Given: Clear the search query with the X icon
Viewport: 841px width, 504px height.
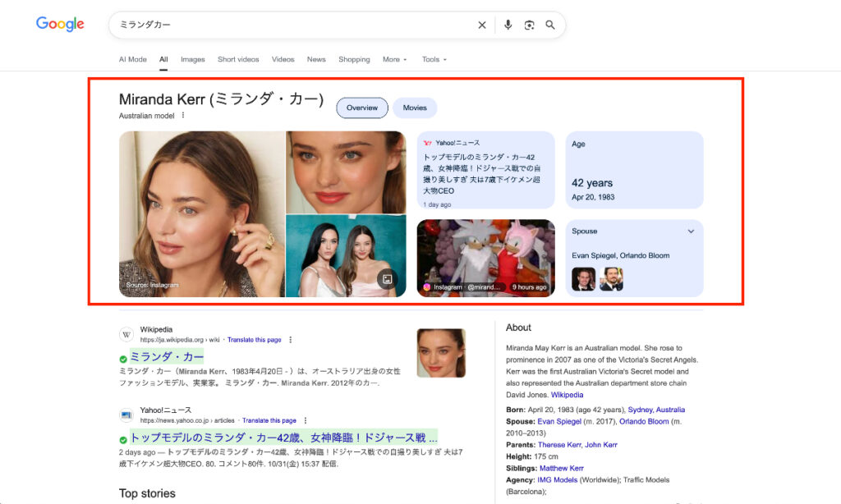Looking at the screenshot, I should point(482,25).
